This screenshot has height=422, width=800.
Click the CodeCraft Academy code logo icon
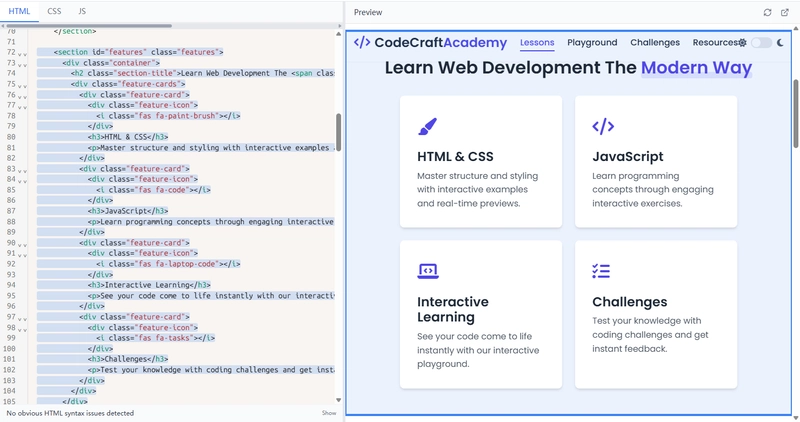[x=362, y=43]
